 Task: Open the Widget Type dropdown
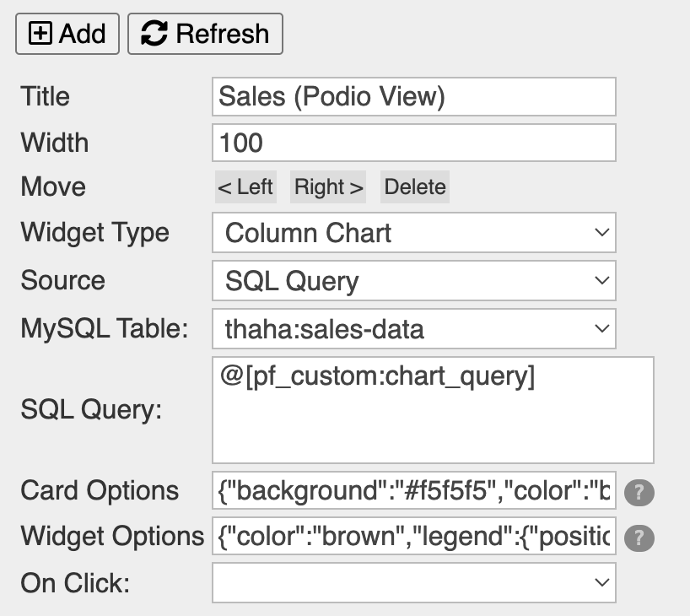(413, 233)
